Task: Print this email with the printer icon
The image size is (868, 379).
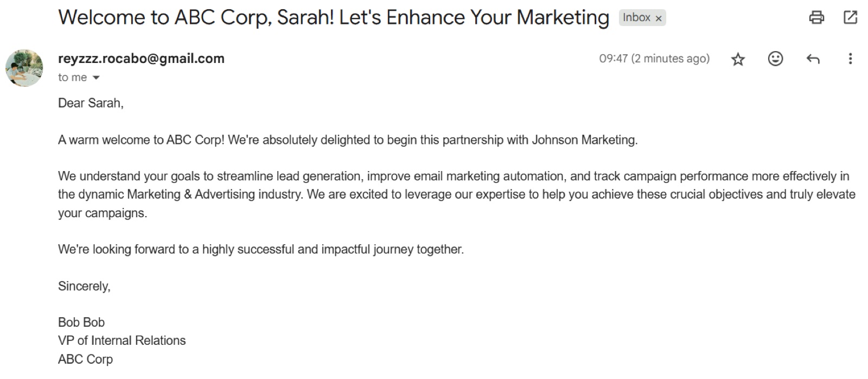Action: (816, 17)
